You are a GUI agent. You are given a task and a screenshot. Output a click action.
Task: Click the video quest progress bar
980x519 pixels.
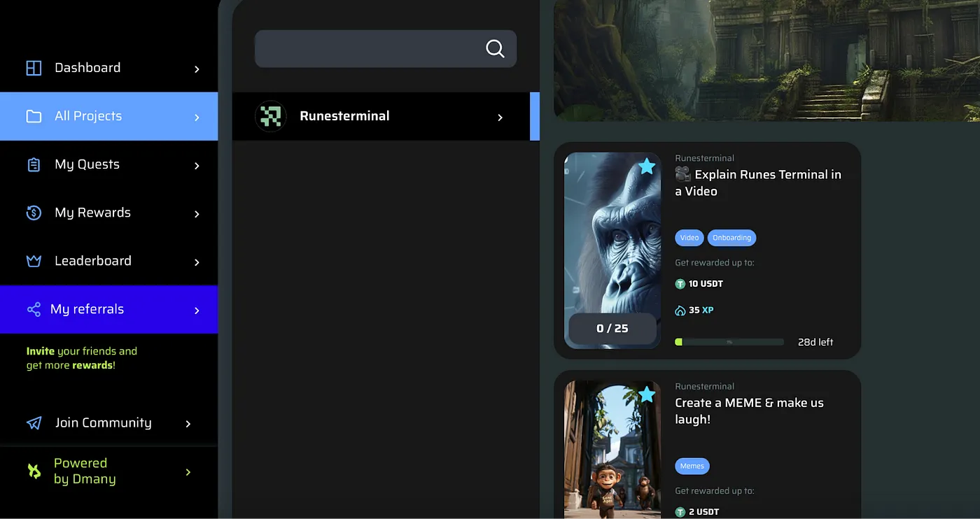729,342
